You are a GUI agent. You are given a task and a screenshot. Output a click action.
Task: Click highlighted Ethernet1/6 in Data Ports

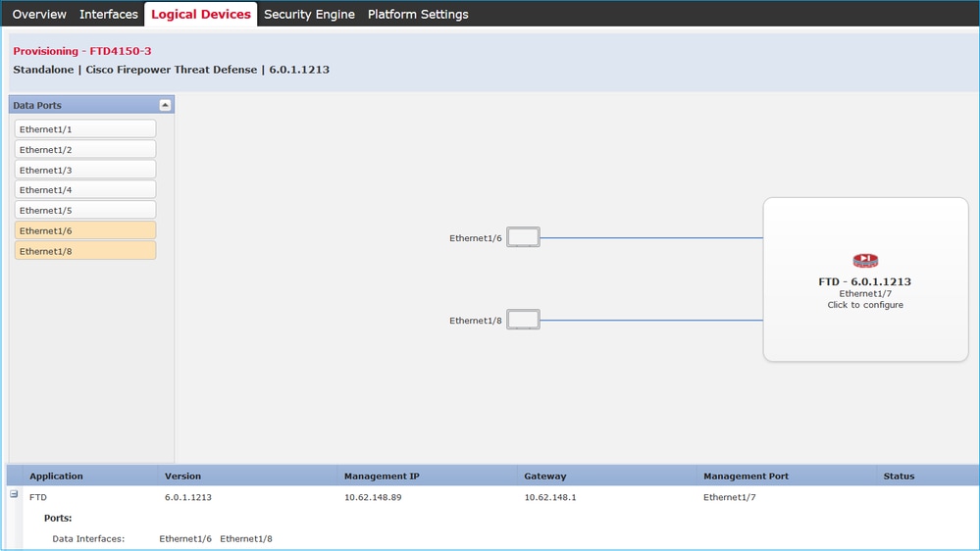85,230
